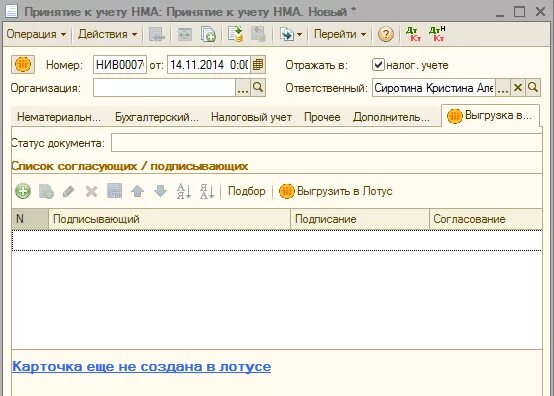Screen dimensions: 554x396
Task: Click the Ответственный field with Сиротина Кристина
Action: (x=434, y=88)
